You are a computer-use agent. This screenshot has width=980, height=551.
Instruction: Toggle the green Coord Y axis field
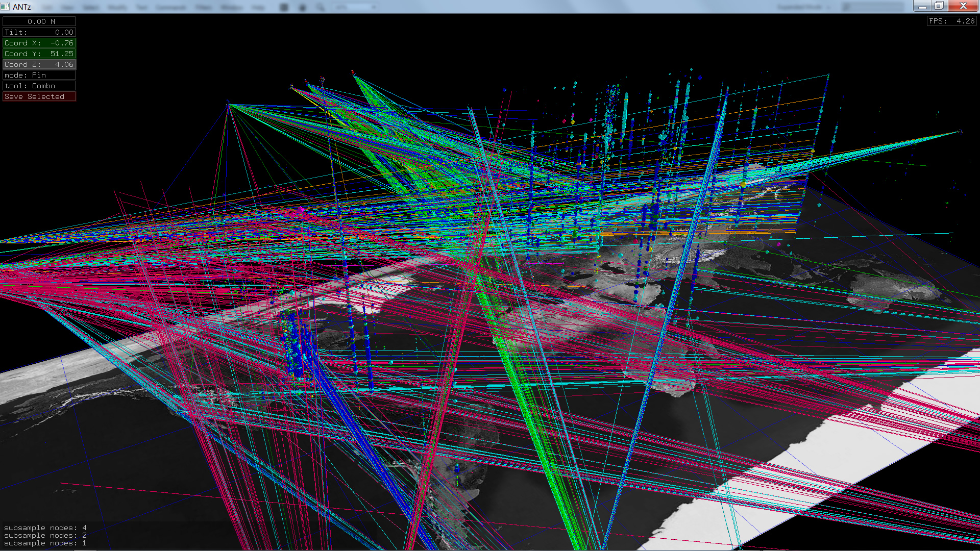[x=39, y=54]
